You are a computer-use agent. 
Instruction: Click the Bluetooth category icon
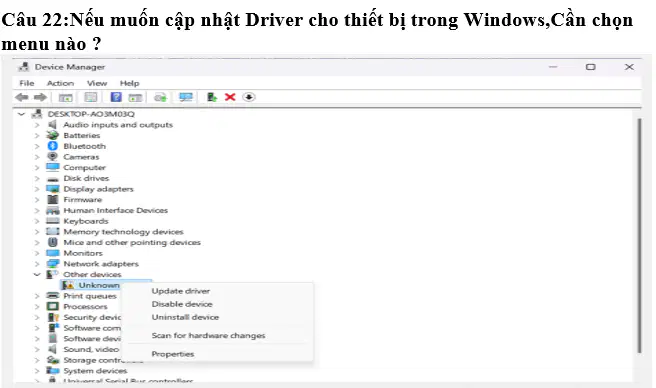pos(53,146)
